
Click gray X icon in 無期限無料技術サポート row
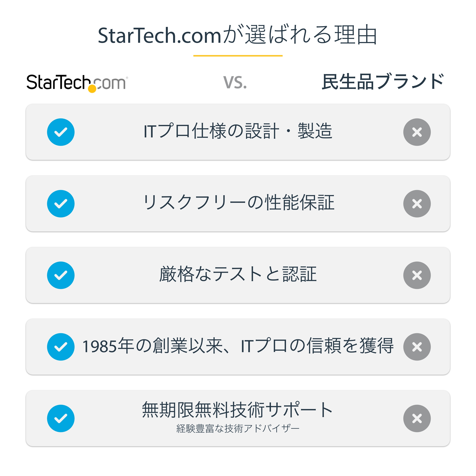(417, 418)
